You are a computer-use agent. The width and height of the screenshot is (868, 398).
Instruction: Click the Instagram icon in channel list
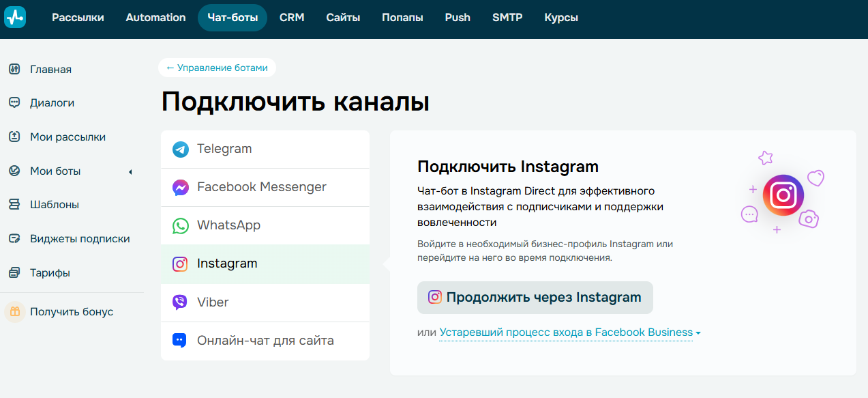point(180,264)
